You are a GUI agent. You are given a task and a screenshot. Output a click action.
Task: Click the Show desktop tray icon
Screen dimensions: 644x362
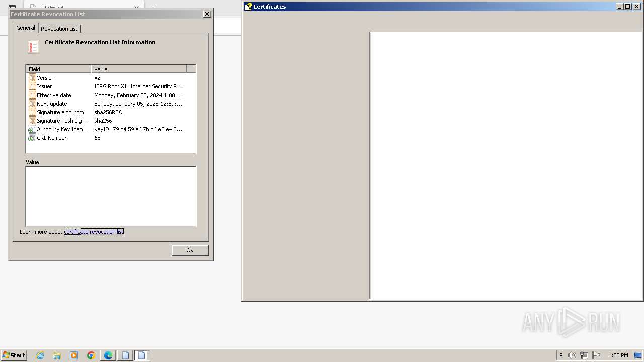click(638, 355)
